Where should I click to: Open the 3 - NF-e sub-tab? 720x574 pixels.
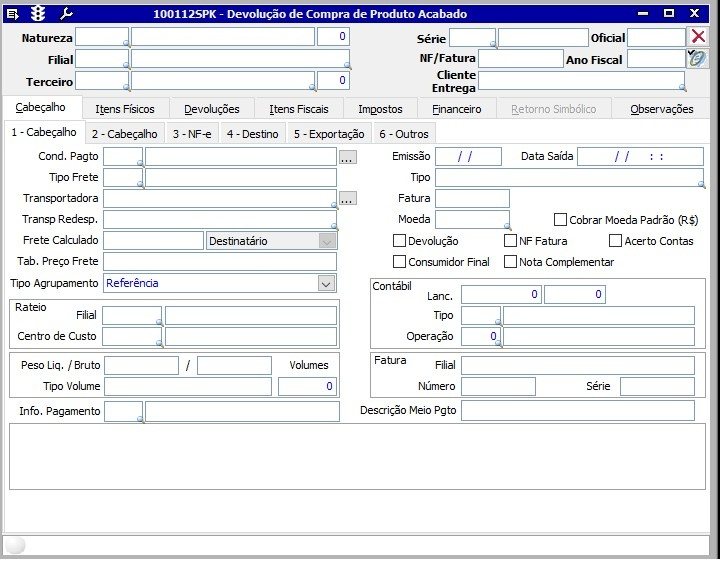coord(192,133)
